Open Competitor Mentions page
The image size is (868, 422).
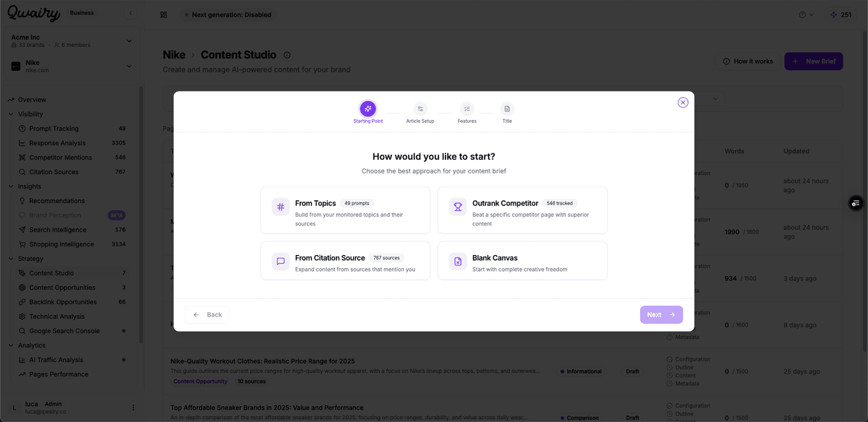(60, 158)
